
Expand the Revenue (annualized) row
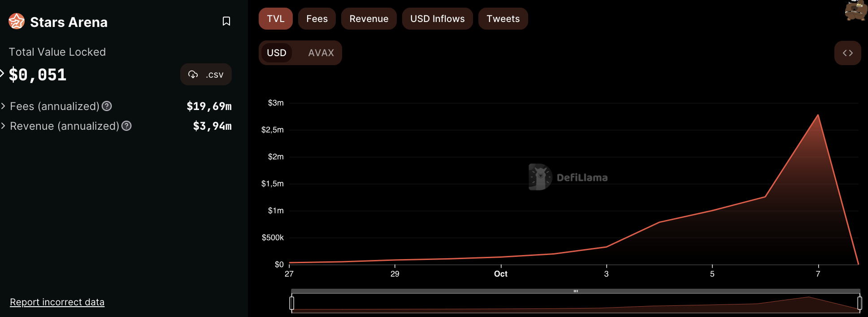point(3,126)
